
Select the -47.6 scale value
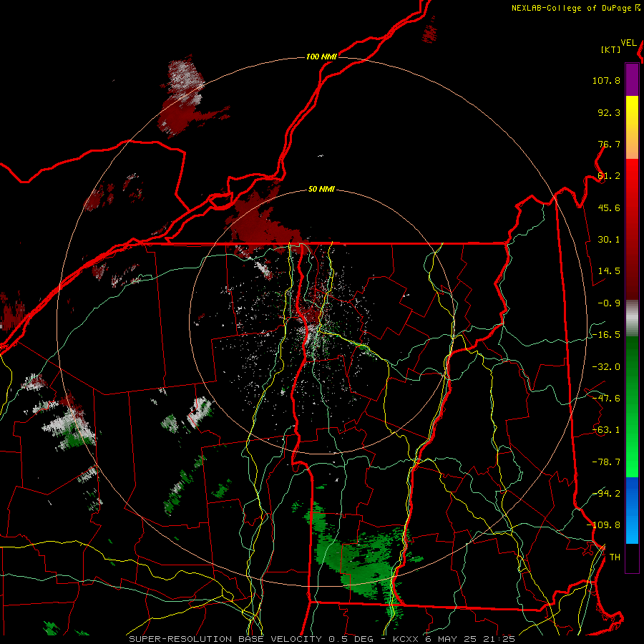606,399
